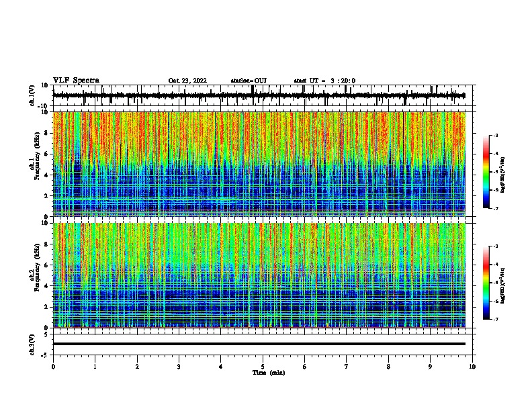
Task: Click the "2" minute tick label
Action: point(137,367)
